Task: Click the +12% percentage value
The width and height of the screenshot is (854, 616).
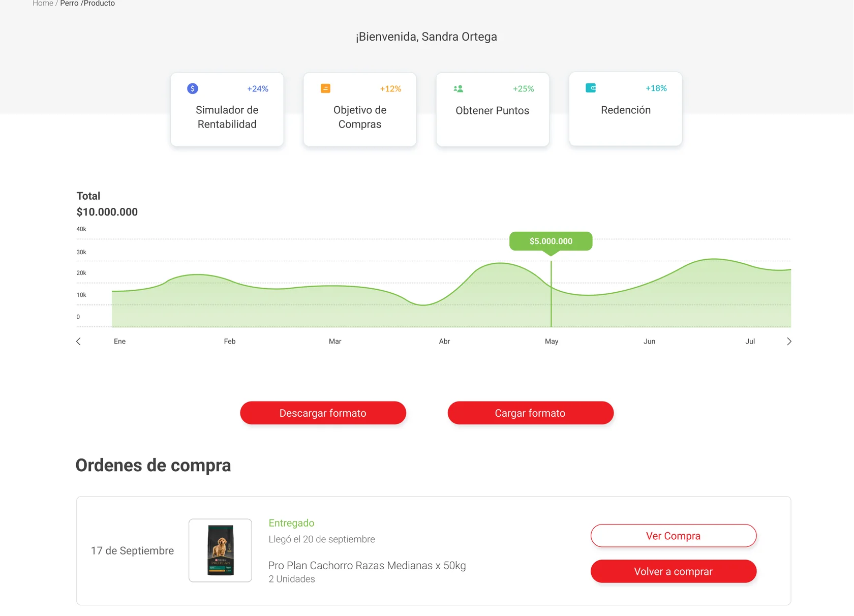Action: click(390, 88)
